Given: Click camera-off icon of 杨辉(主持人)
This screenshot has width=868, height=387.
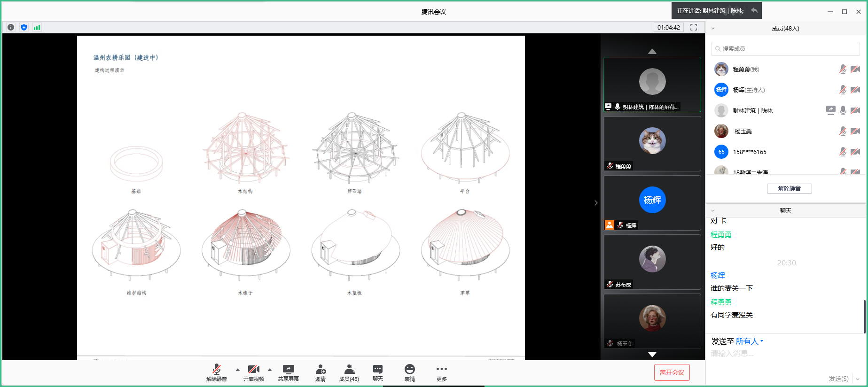Looking at the screenshot, I should tap(855, 90).
